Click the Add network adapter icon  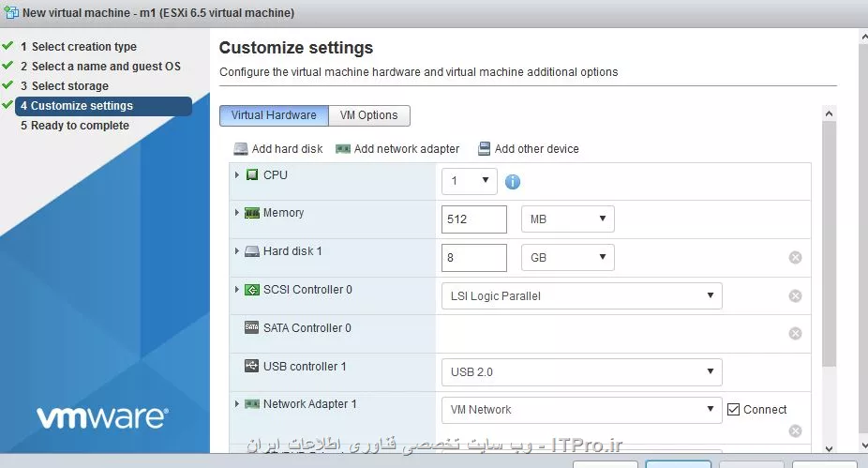coord(343,149)
